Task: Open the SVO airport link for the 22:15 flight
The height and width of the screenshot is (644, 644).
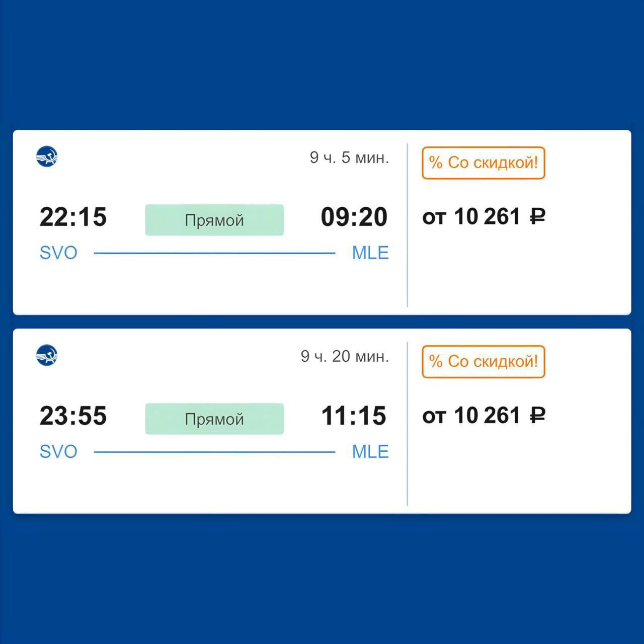Action: (58, 253)
